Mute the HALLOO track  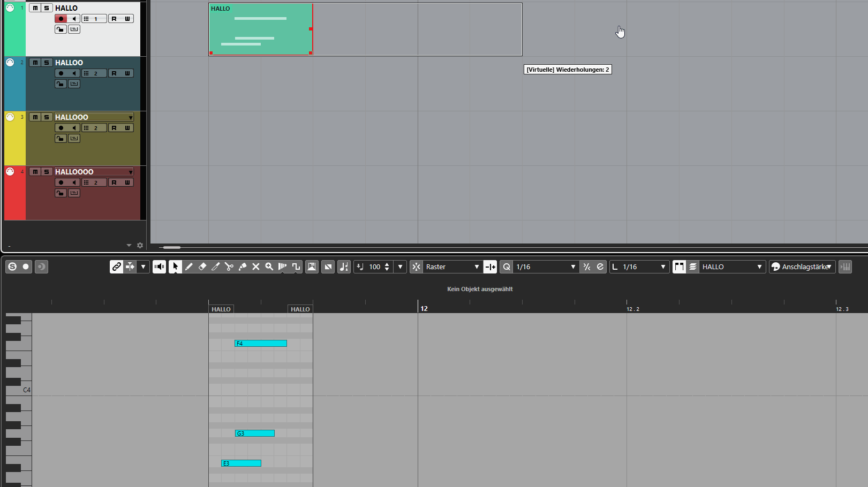35,63
